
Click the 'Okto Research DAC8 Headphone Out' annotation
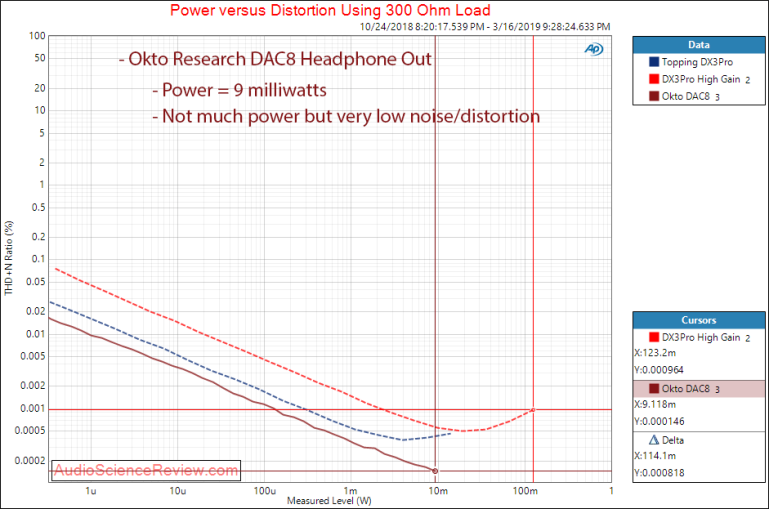pyautogui.click(x=275, y=59)
